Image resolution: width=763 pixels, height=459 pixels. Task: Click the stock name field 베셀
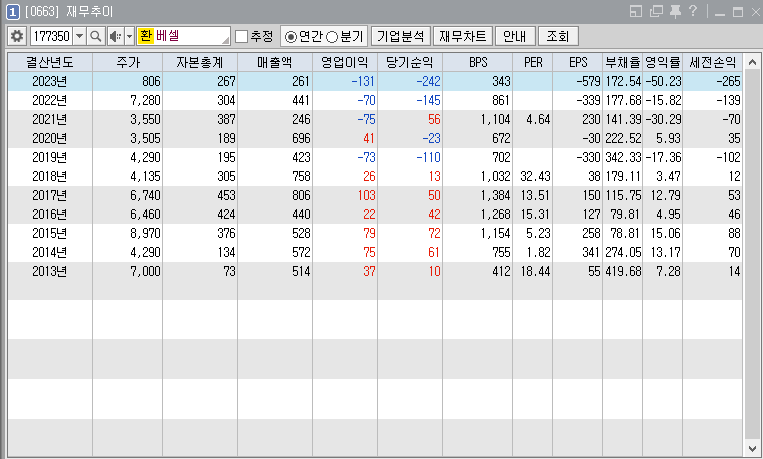click(x=183, y=37)
